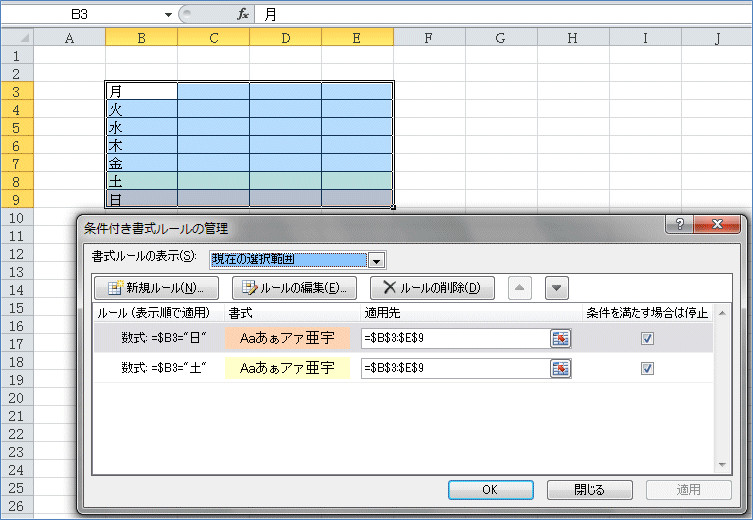Viewport: 753px width, 520px height.
Task: Click the range selector icon for 日 rule
Action: (x=560, y=339)
